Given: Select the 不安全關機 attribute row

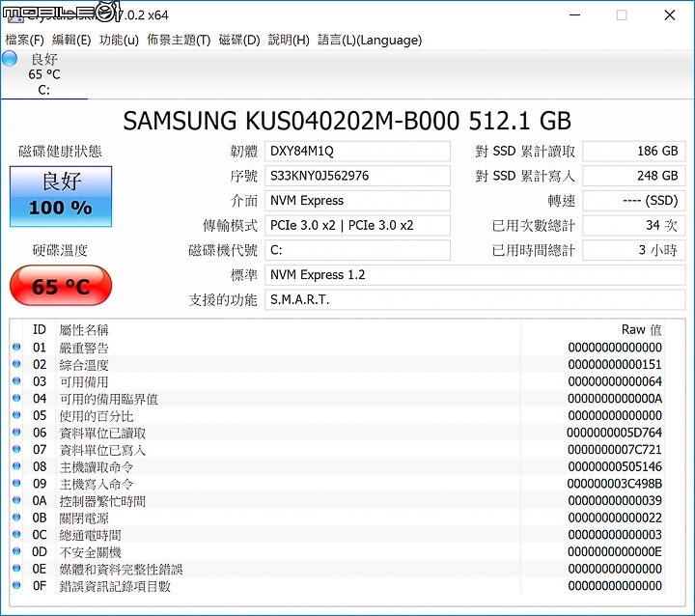Looking at the screenshot, I should coord(337,551).
